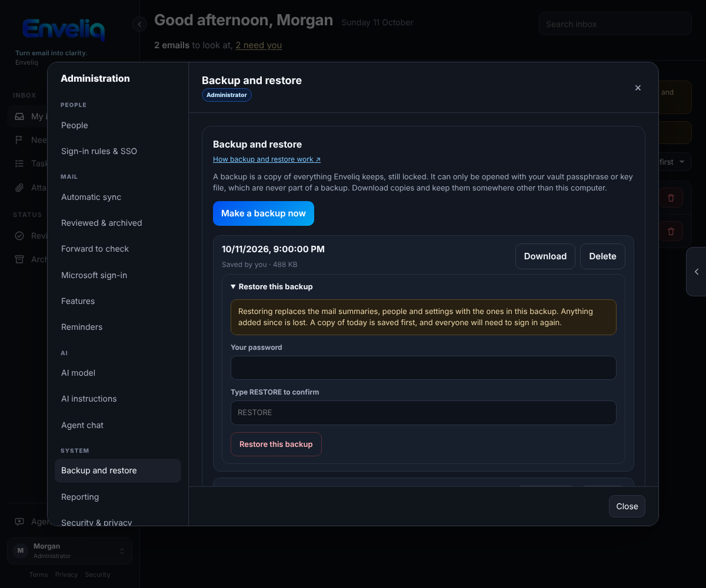Open the Features section
706x588 pixels.
point(118,301)
